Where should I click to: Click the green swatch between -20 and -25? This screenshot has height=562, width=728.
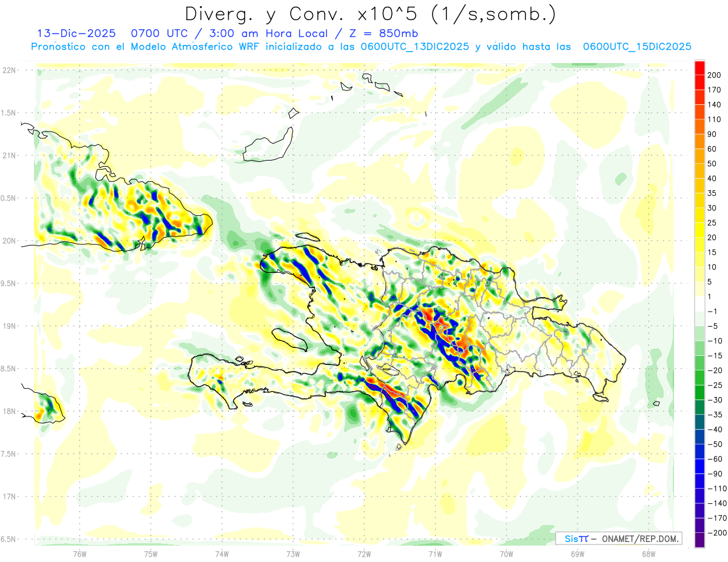click(699, 378)
